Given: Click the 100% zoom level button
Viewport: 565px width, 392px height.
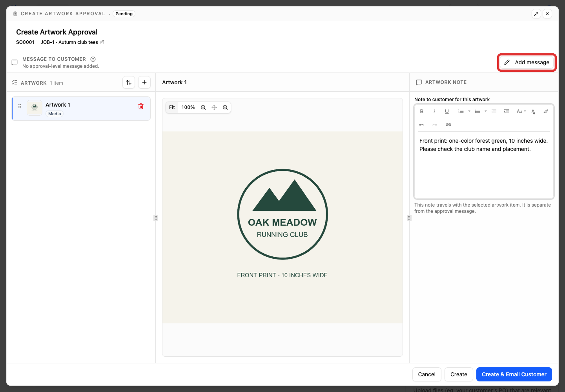Looking at the screenshot, I should [x=188, y=107].
